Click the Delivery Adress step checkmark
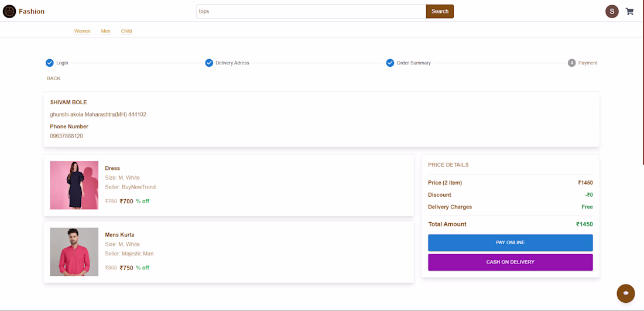 tap(209, 63)
